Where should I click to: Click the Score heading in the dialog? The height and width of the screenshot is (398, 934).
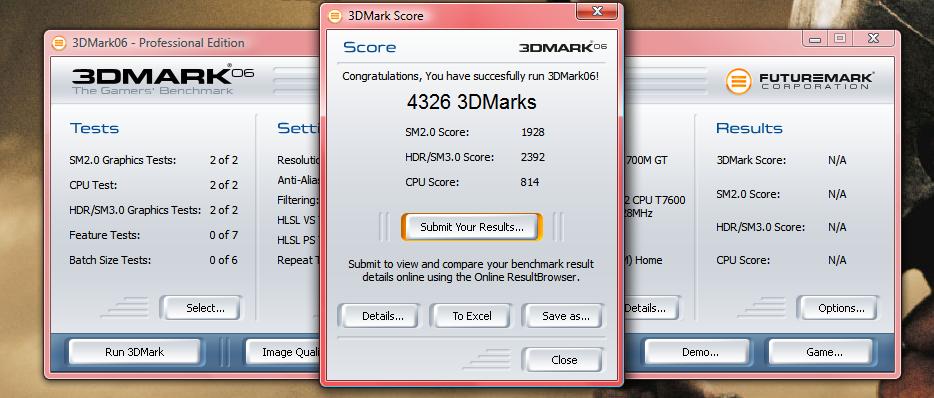click(369, 47)
